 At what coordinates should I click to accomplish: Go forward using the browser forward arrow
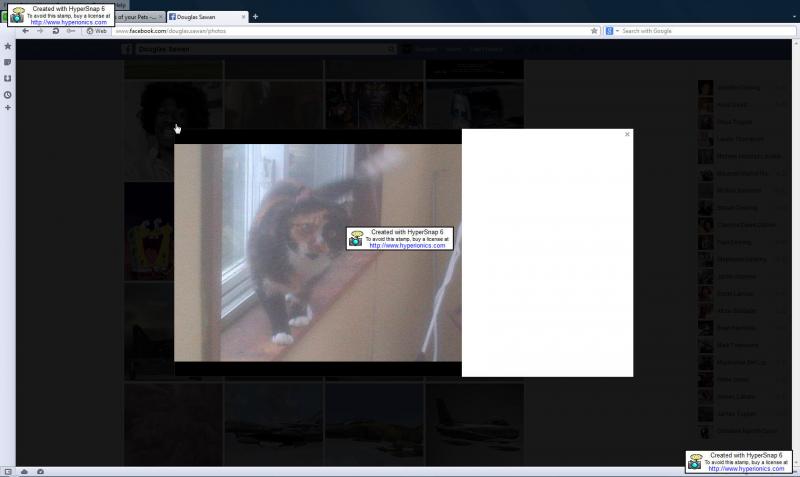(x=40, y=31)
